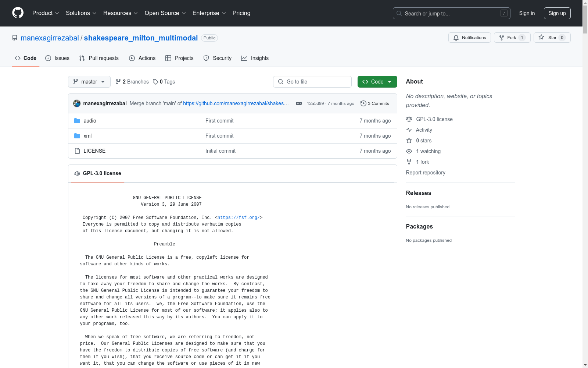588x368 pixels.
Task: Click the Sign up button
Action: coord(557,13)
